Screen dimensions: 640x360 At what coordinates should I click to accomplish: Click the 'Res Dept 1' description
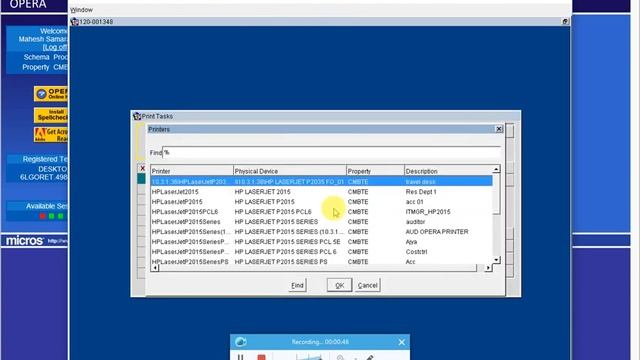tap(421, 191)
